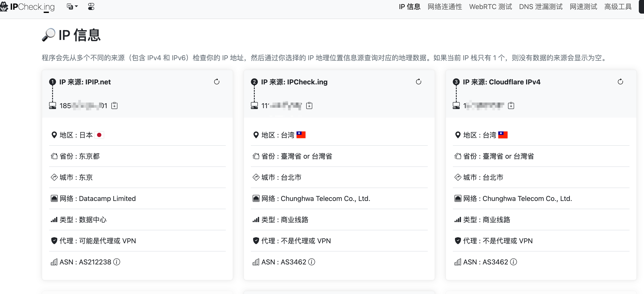Refresh the IPCheck.ing IP source card
The height and width of the screenshot is (294, 644).
(418, 82)
